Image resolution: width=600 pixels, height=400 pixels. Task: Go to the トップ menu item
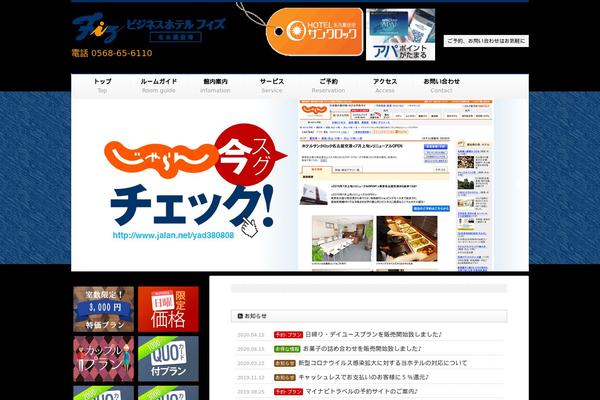tap(102, 86)
